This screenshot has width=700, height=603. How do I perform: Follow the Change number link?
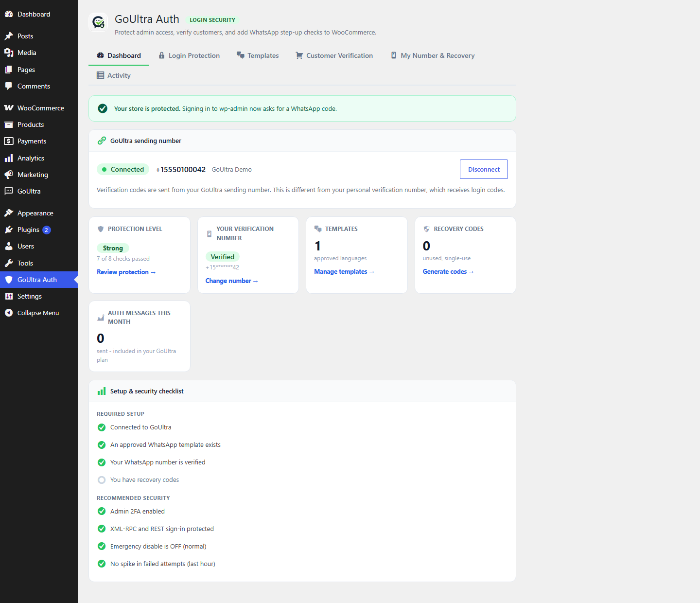click(231, 281)
